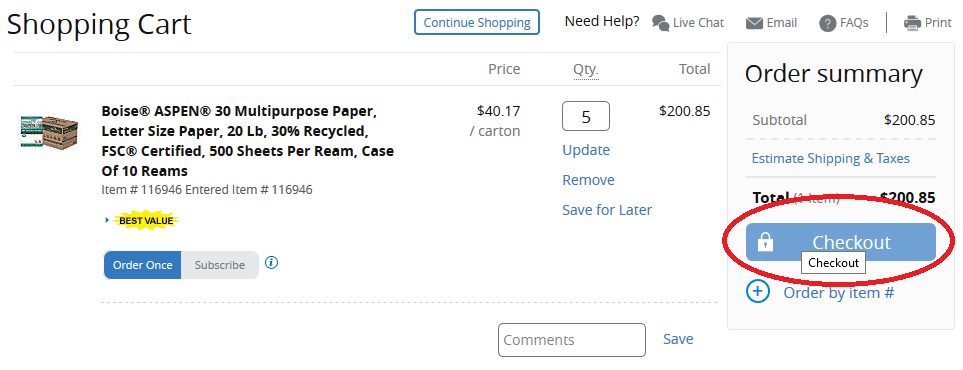
Task: Open Live Chat speech bubble icon
Action: point(660,23)
